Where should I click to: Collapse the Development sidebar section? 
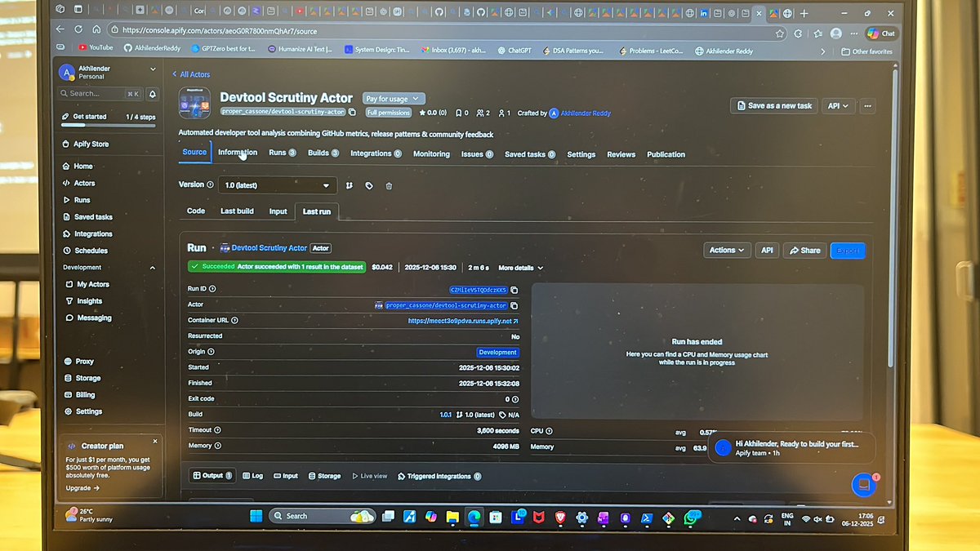[x=153, y=268]
